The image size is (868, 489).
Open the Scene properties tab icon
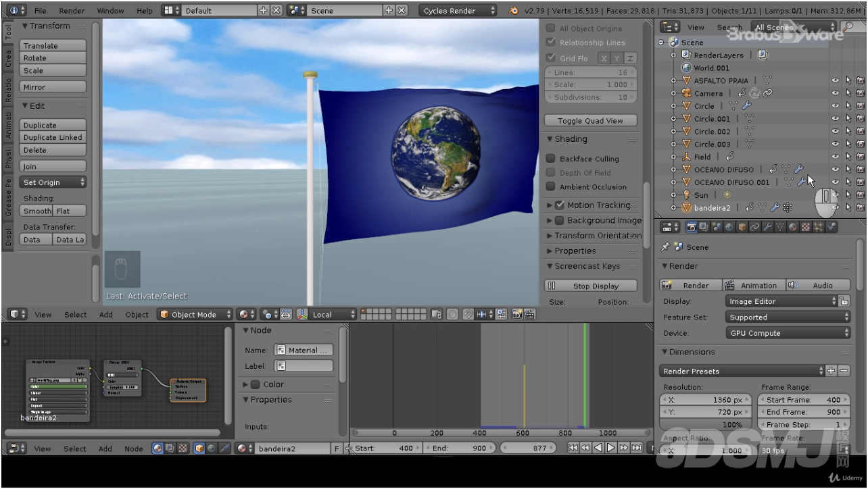(x=717, y=227)
